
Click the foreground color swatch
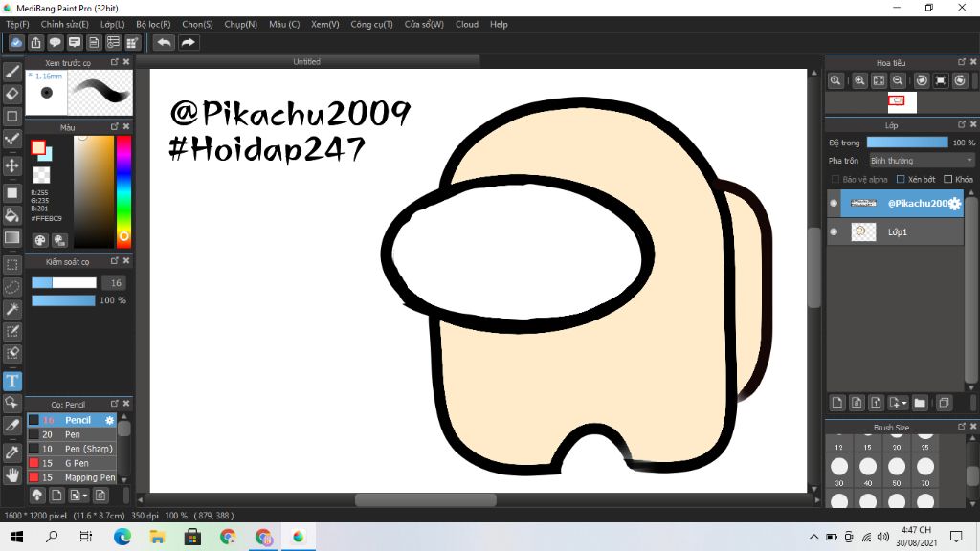[x=38, y=147]
